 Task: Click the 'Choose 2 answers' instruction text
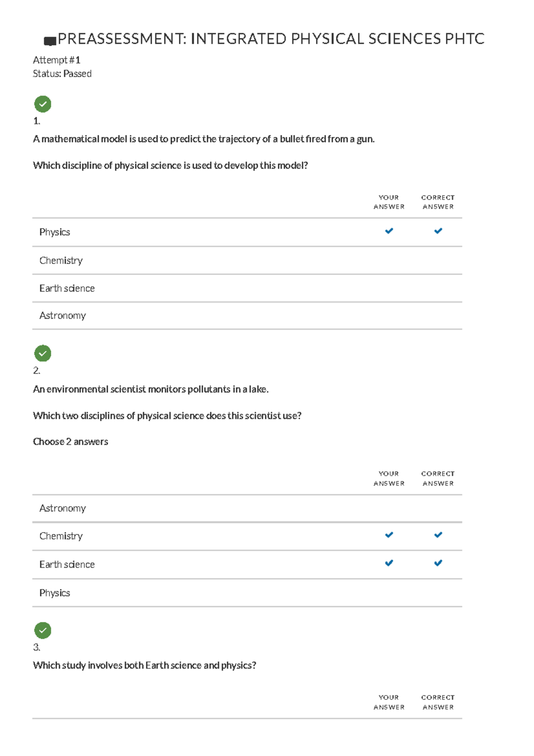click(70, 442)
